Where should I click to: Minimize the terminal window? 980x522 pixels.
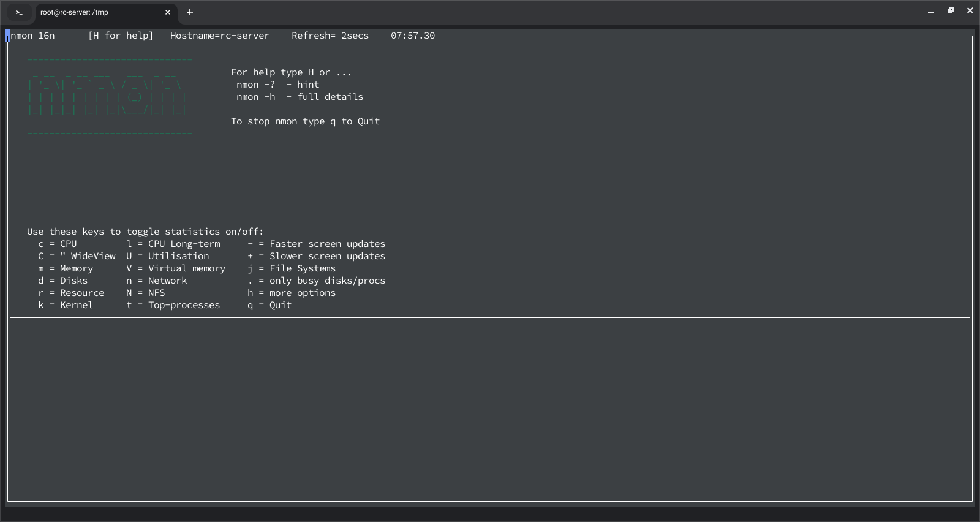931,11
